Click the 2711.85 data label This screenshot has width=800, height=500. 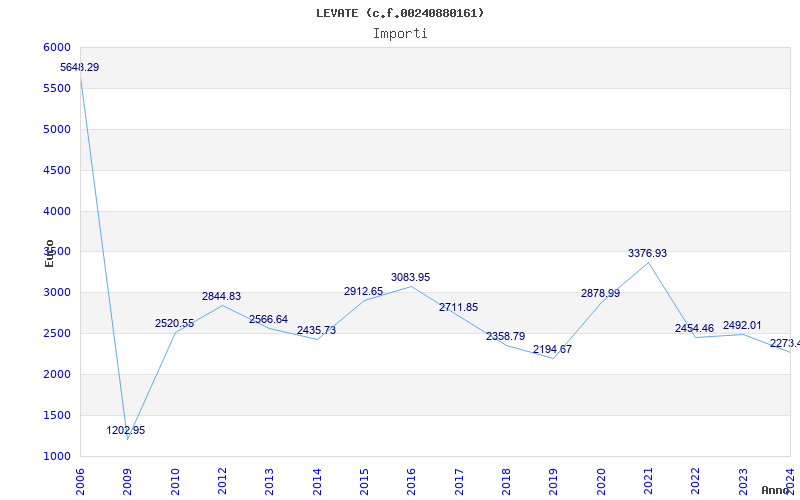coord(459,308)
